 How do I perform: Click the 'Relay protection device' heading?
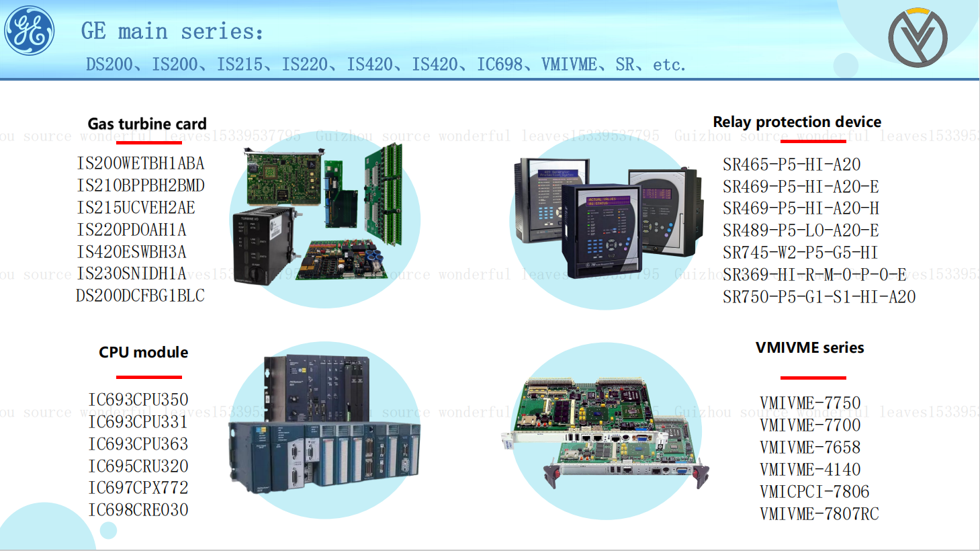point(797,122)
